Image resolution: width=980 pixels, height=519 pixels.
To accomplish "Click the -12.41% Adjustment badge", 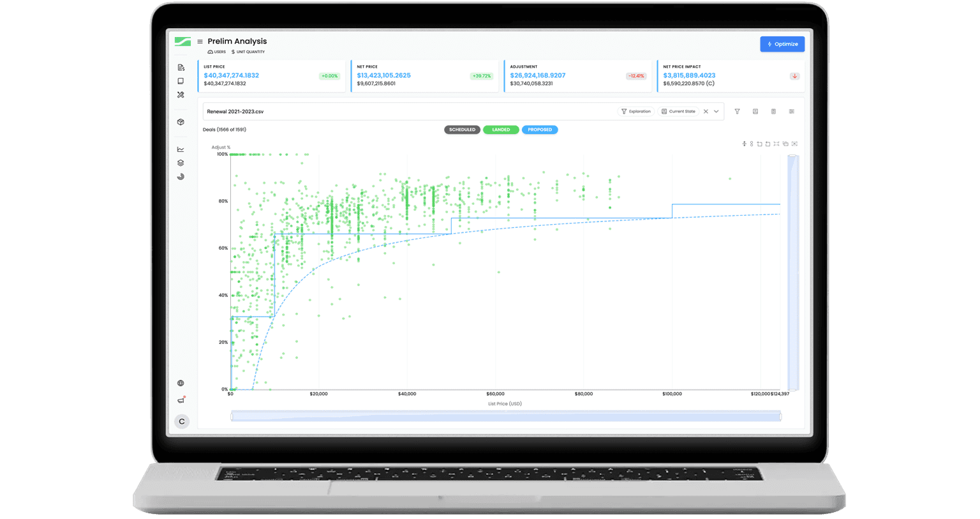I will (x=636, y=76).
